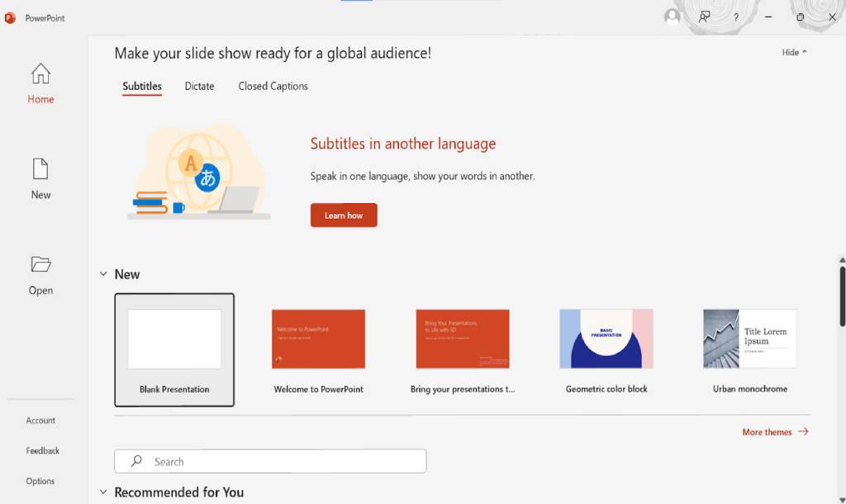
Task: Restore down the PowerPoint window
Action: coord(800,17)
